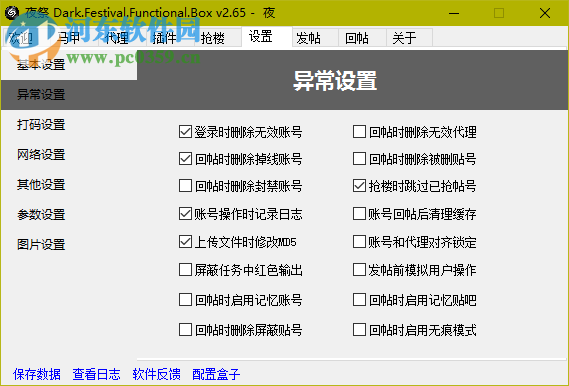This screenshot has height=386, width=569.
Task: Open the 回帖 tab
Action: 362,37
